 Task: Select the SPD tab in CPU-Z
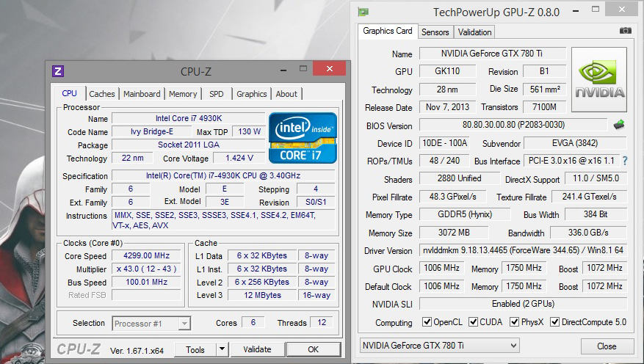coord(217,94)
